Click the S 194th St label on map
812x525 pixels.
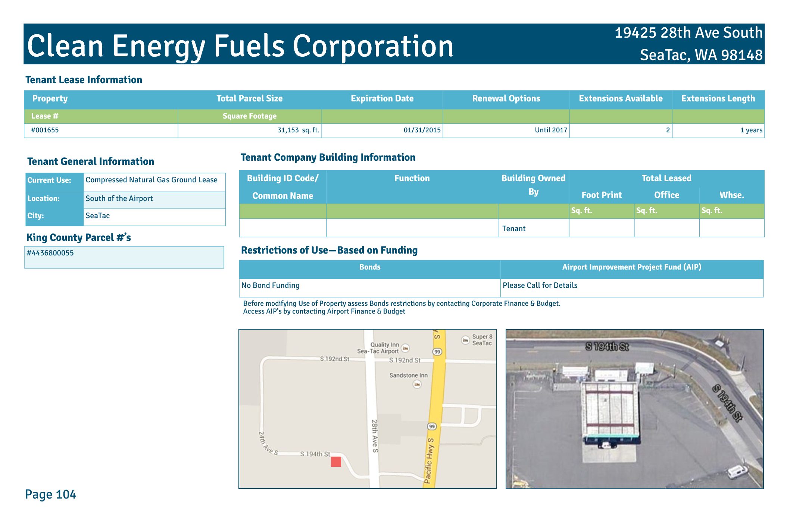click(315, 454)
